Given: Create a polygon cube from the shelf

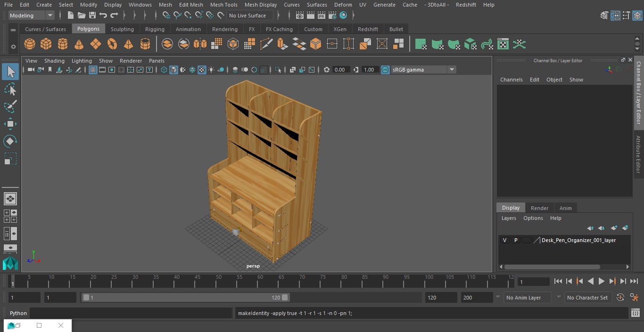Looking at the screenshot, I should pyautogui.click(x=46, y=44).
